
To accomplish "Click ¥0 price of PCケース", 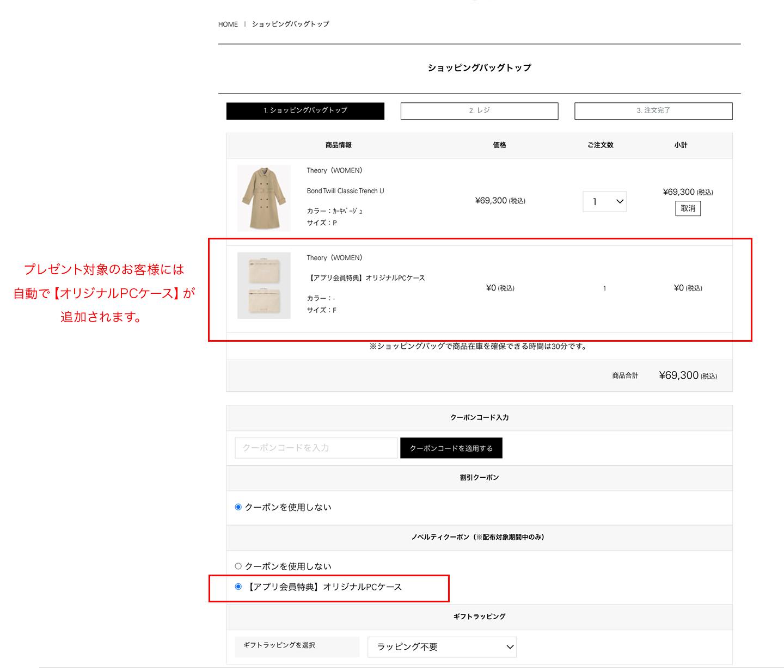I will click(x=500, y=288).
